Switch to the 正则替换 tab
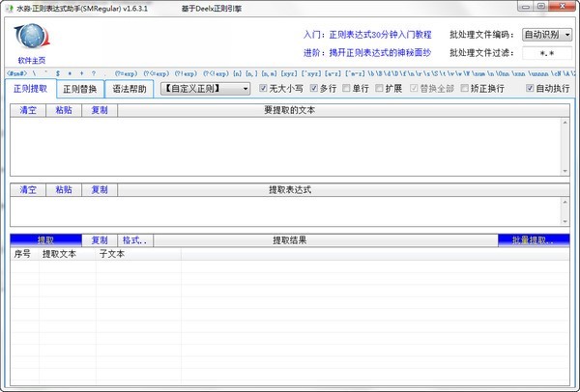 tap(79, 89)
